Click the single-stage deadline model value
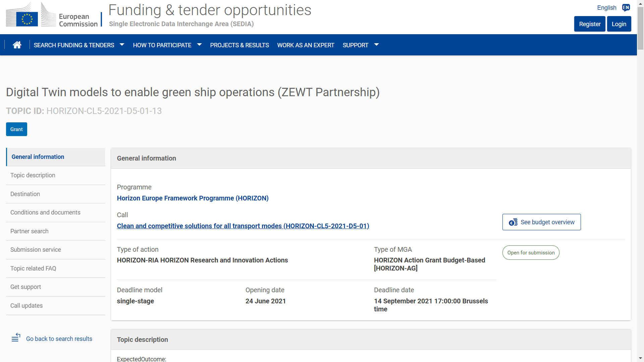Image resolution: width=644 pixels, height=362 pixels. pos(135,301)
